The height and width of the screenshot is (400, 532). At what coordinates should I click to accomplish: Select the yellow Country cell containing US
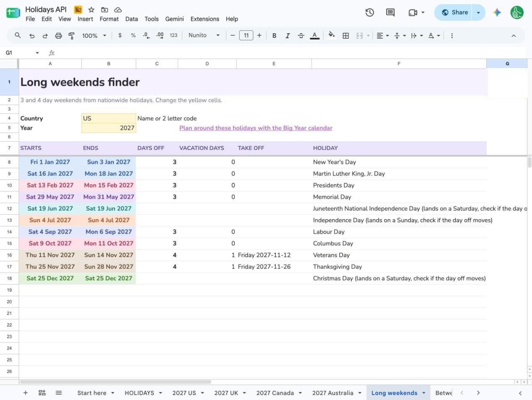click(x=109, y=118)
